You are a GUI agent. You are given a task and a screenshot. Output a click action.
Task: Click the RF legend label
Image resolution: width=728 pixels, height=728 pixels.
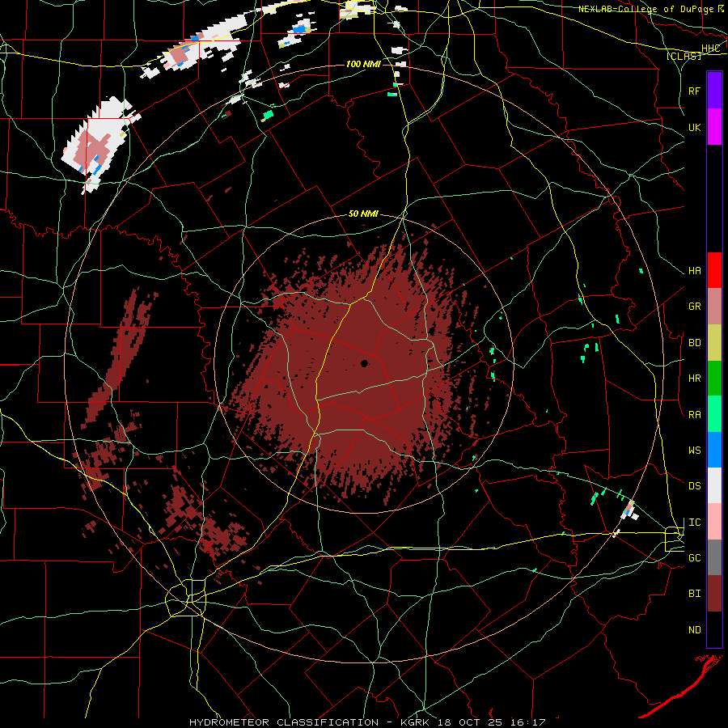(x=694, y=91)
